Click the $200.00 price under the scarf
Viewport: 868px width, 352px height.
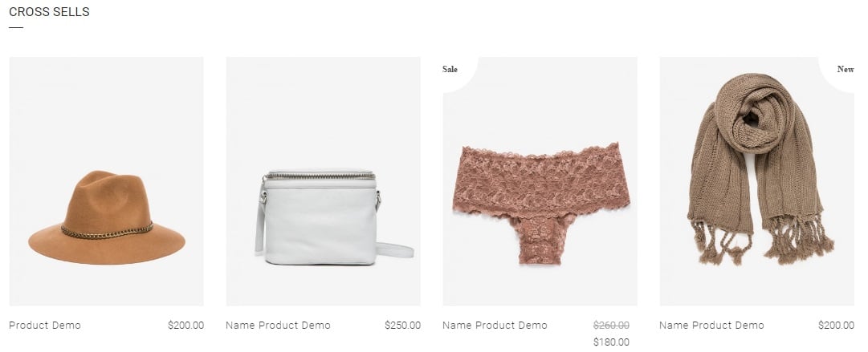point(836,326)
